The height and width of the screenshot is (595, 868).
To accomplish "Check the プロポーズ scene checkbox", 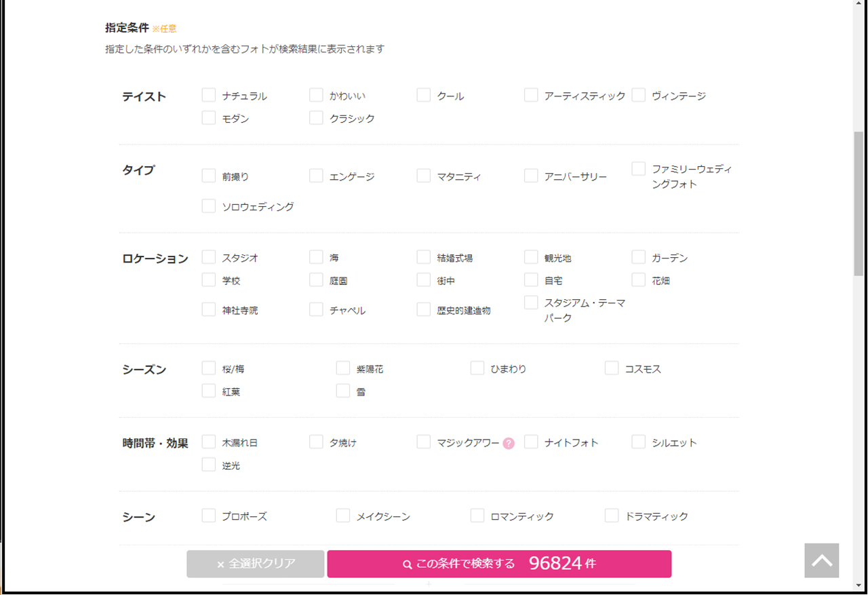I will click(209, 516).
